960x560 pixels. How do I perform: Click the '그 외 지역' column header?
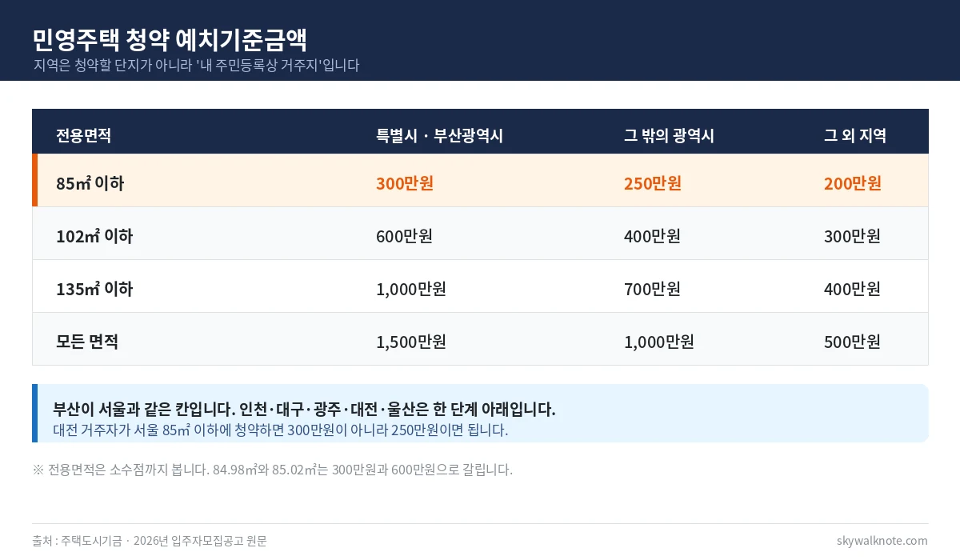(855, 136)
